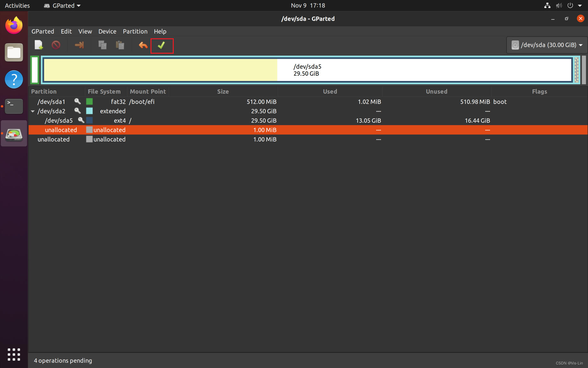Click the cyan extended color swatch
The width and height of the screenshot is (588, 368).
(89, 111)
